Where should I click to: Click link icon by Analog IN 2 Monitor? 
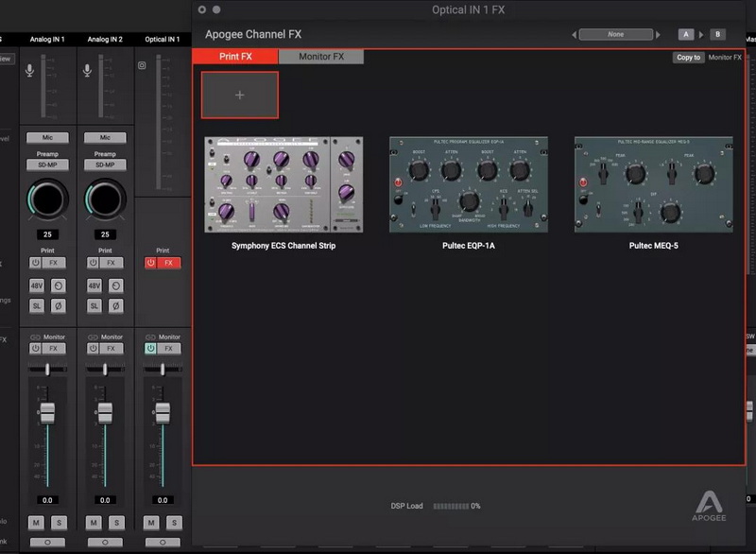[93, 337]
